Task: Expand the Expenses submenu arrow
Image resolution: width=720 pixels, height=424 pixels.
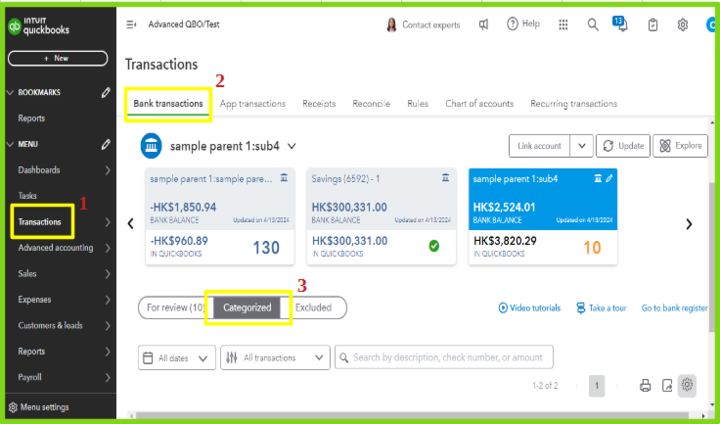Action: point(107,300)
